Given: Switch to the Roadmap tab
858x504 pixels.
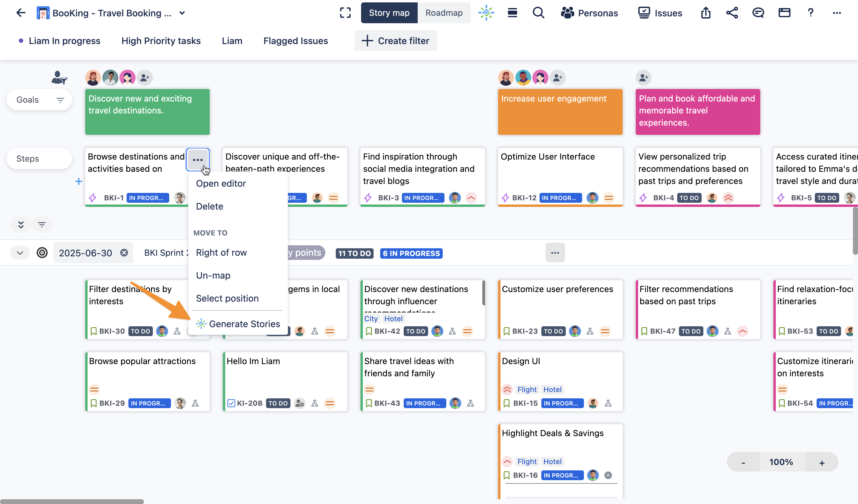Looking at the screenshot, I should (x=444, y=13).
